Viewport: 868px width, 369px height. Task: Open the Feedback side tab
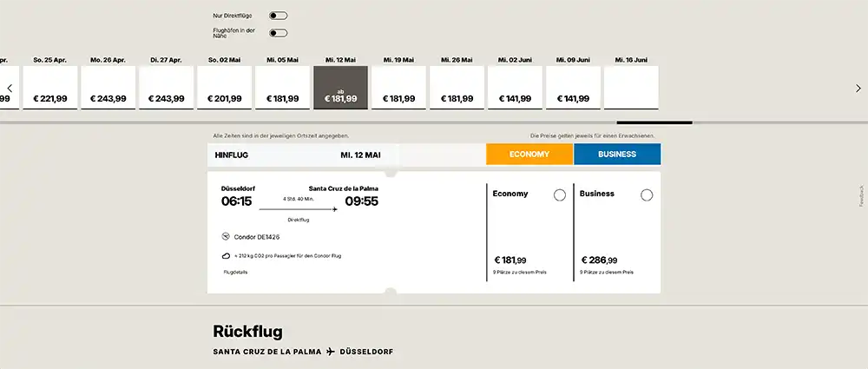pyautogui.click(x=861, y=196)
